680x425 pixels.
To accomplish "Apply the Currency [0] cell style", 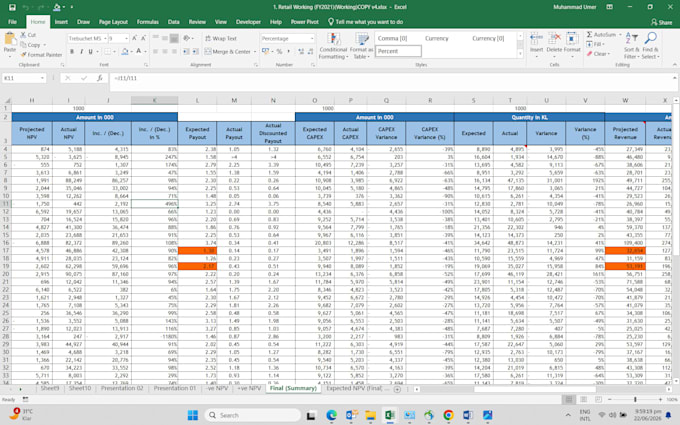I will [488, 39].
